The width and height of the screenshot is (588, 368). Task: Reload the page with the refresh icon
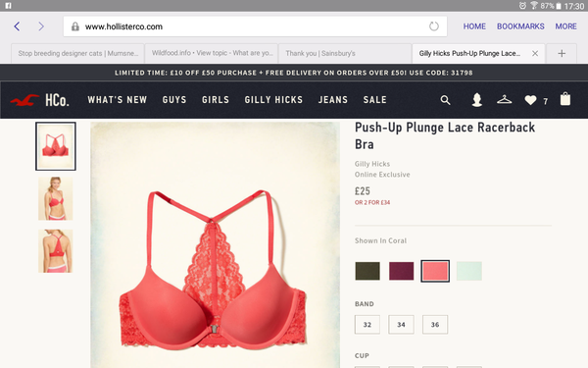pyautogui.click(x=434, y=26)
